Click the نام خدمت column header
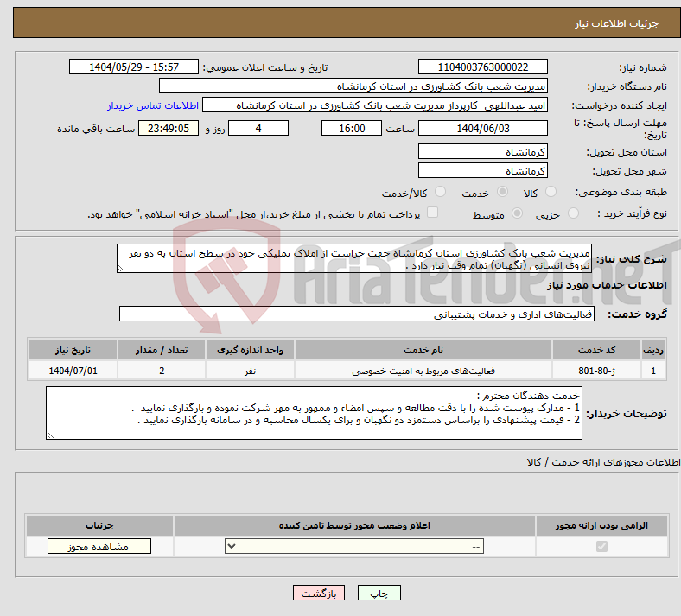The height and width of the screenshot is (616, 681). click(423, 350)
